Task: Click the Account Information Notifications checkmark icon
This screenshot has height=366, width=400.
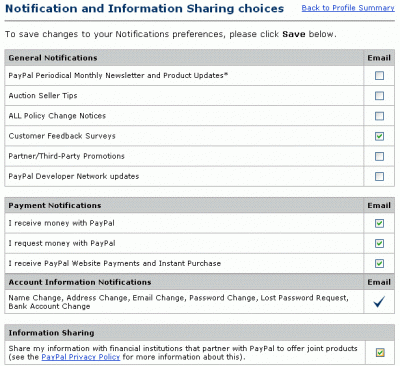Action: [x=379, y=302]
